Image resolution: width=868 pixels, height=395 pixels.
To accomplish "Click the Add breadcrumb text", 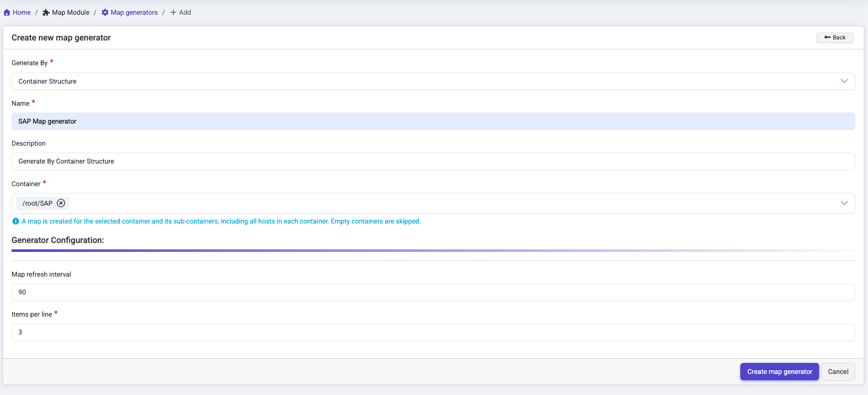I will (185, 13).
